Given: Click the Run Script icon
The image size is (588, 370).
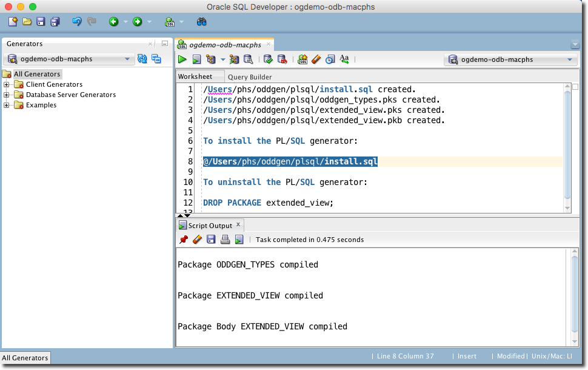Looking at the screenshot, I should [196, 59].
